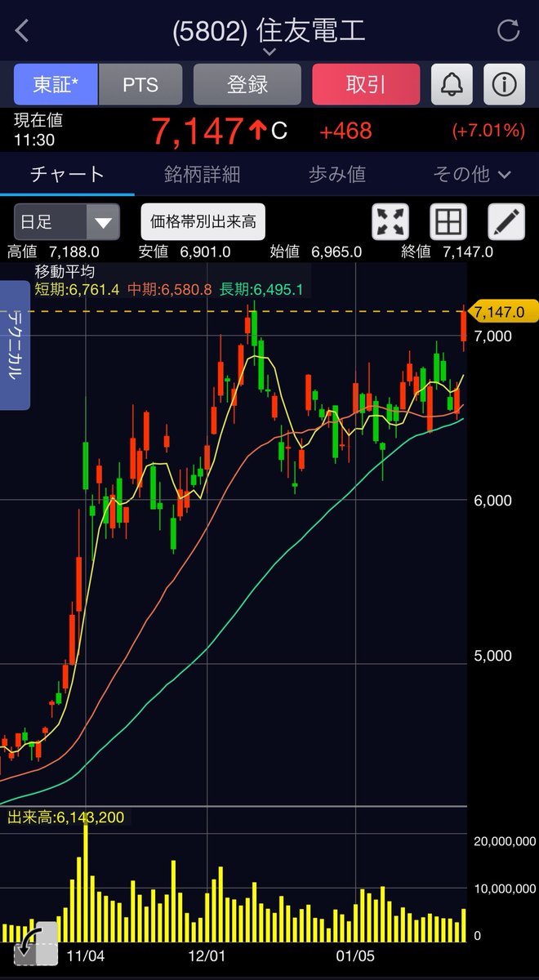This screenshot has width=539, height=980.
Task: Tap the 7,000 price axis label
Action: click(x=492, y=336)
